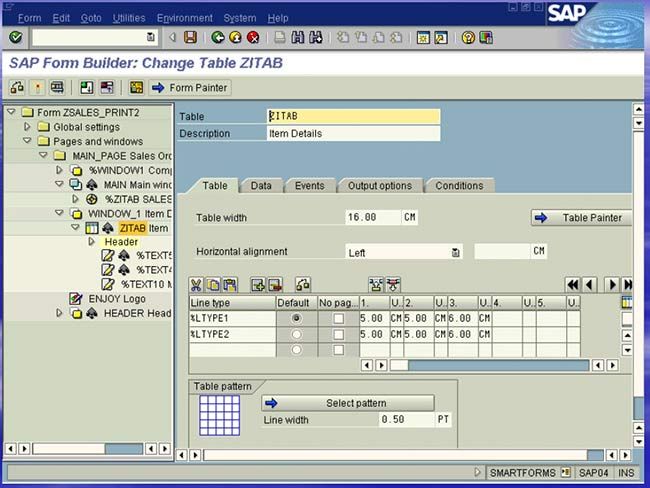Screen dimensions: 650x488
Task: Click the Test form icon
Action: coord(57,87)
